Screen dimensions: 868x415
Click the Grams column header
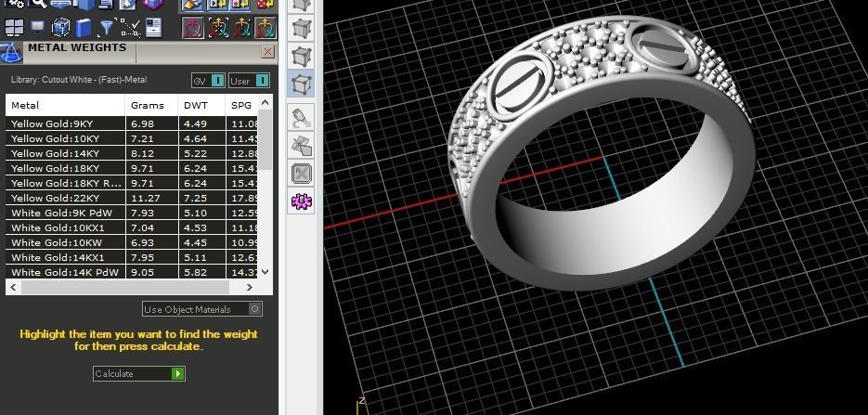click(x=151, y=105)
